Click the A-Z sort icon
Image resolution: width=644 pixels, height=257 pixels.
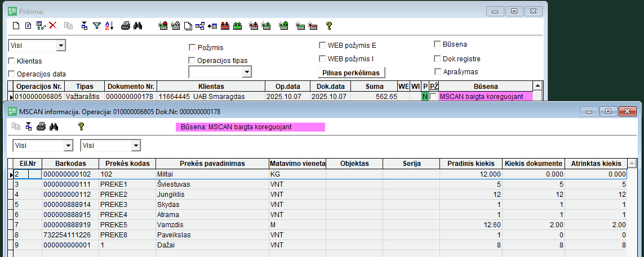[109, 25]
